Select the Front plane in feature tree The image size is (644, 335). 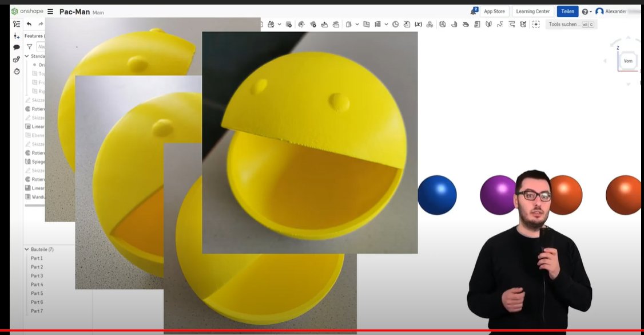(39, 82)
